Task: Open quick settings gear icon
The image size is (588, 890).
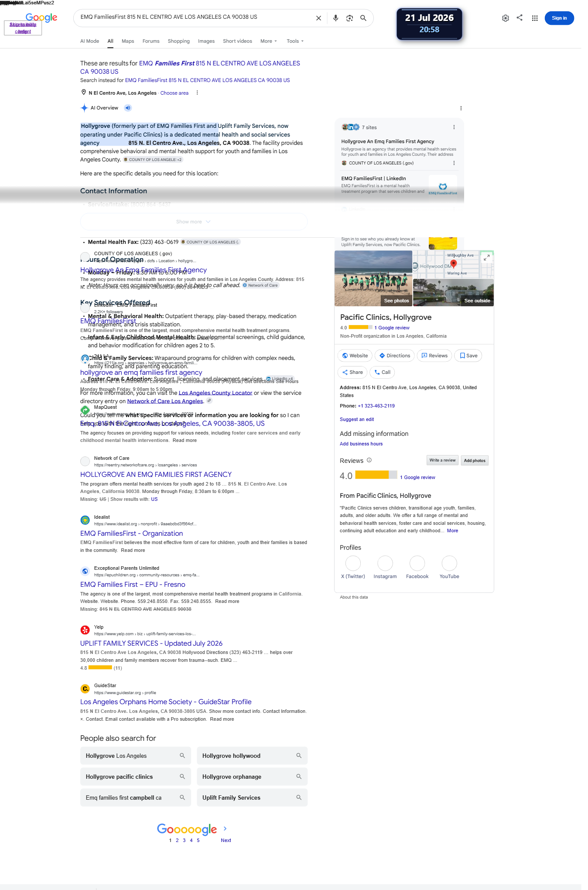Action: tap(505, 18)
